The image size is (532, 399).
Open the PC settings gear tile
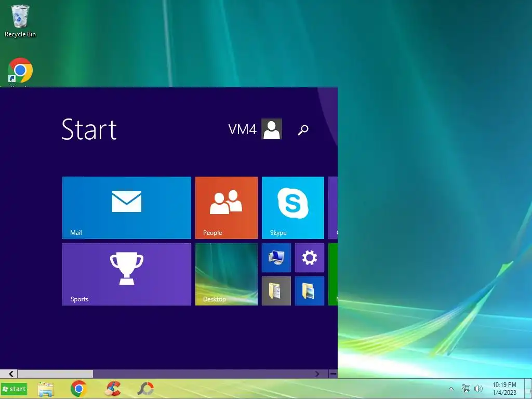point(310,258)
